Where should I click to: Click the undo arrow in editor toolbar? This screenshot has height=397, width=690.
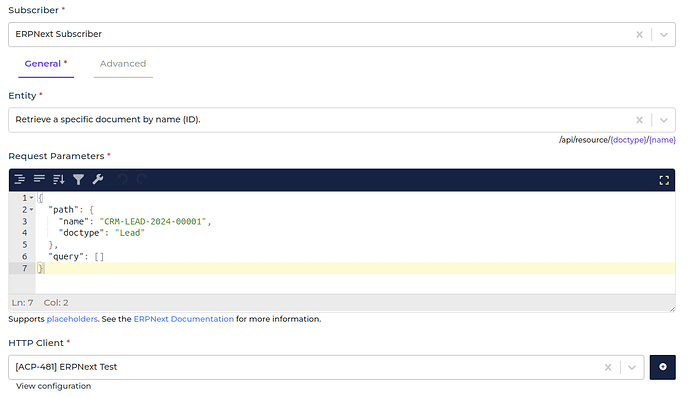(122, 179)
